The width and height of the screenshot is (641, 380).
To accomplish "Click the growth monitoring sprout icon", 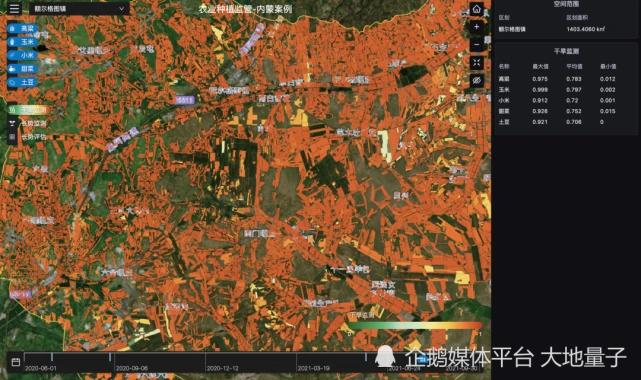I will (x=12, y=123).
